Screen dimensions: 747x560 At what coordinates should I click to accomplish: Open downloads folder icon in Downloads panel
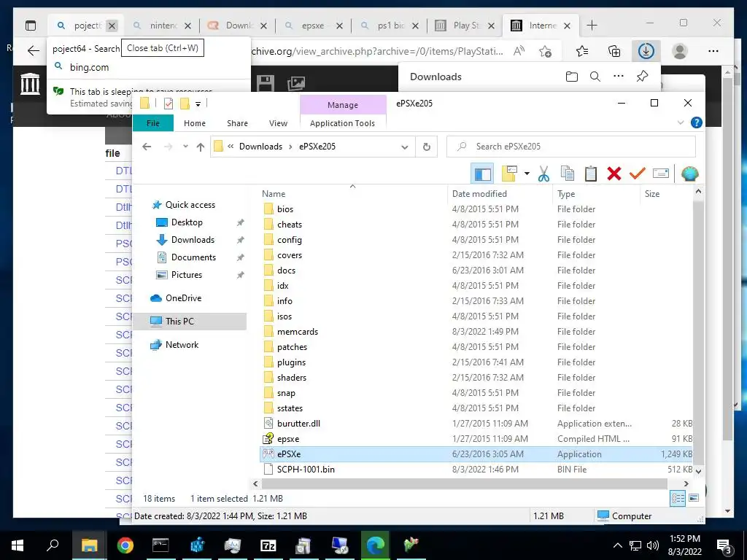(572, 77)
